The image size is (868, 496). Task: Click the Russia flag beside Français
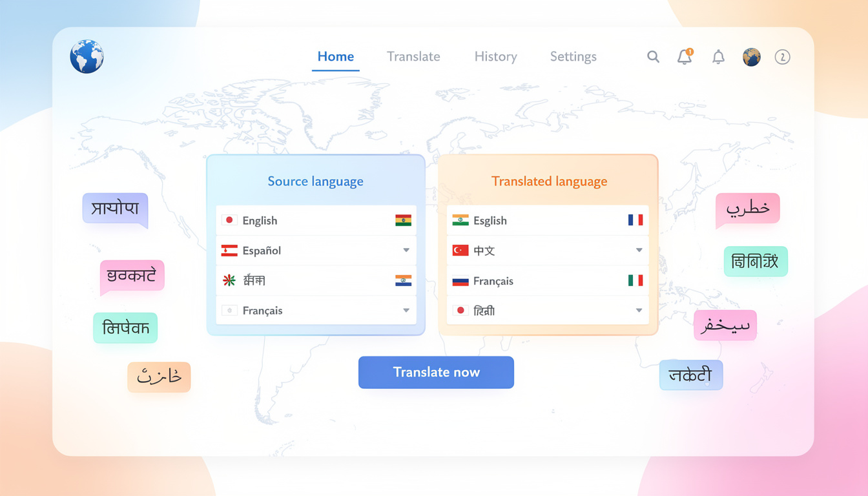coord(462,281)
